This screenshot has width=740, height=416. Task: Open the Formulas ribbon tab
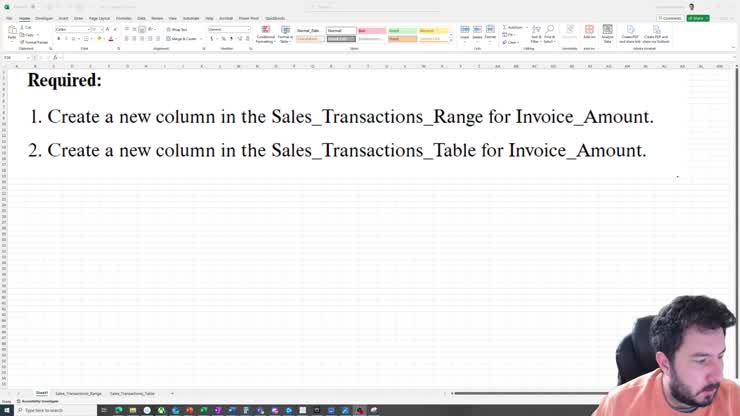click(x=124, y=18)
